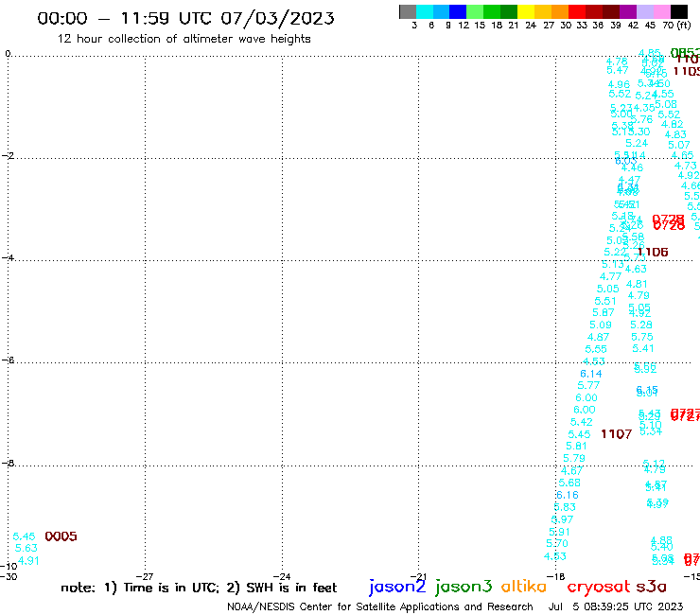Click the '5.13' wave height value
700x615 pixels.
click(x=613, y=264)
